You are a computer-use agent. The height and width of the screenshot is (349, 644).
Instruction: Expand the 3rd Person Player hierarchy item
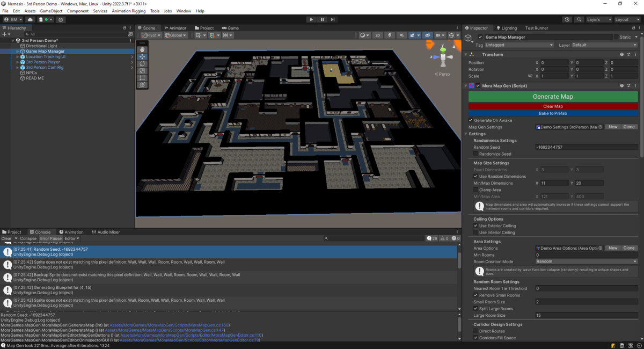coord(17,62)
